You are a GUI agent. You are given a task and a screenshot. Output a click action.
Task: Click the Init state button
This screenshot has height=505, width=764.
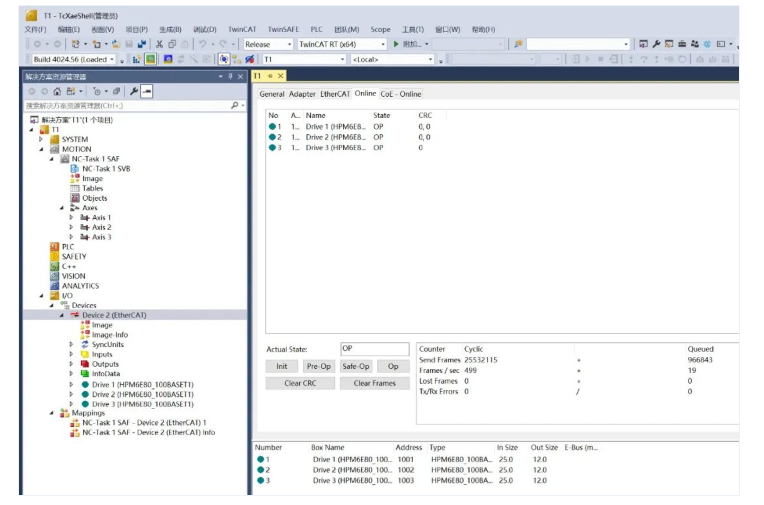(x=282, y=367)
